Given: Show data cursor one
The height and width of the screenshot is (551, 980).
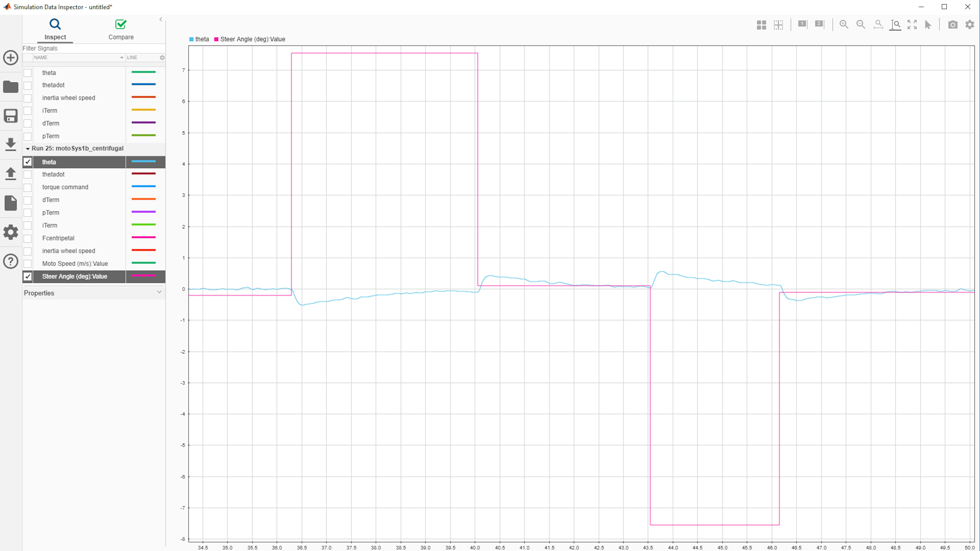Looking at the screenshot, I should pos(802,24).
